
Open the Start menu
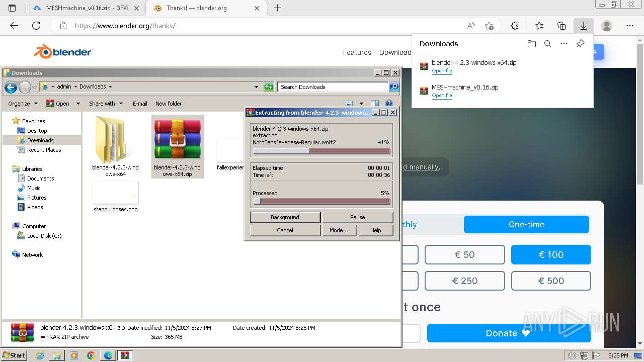pyautogui.click(x=14, y=355)
